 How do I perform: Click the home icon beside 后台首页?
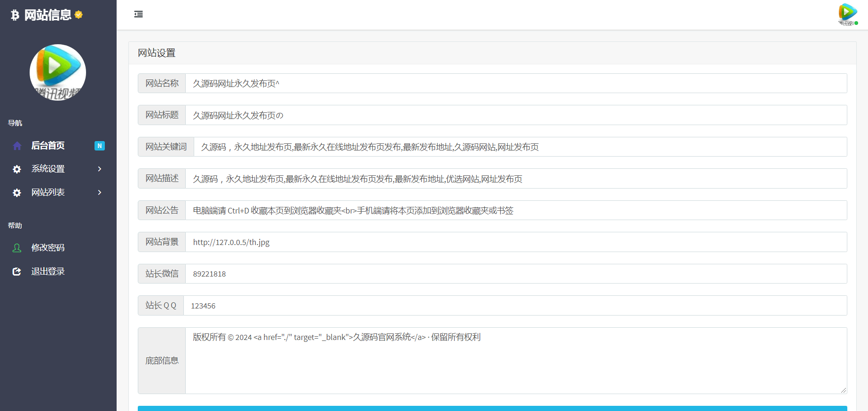(x=17, y=146)
